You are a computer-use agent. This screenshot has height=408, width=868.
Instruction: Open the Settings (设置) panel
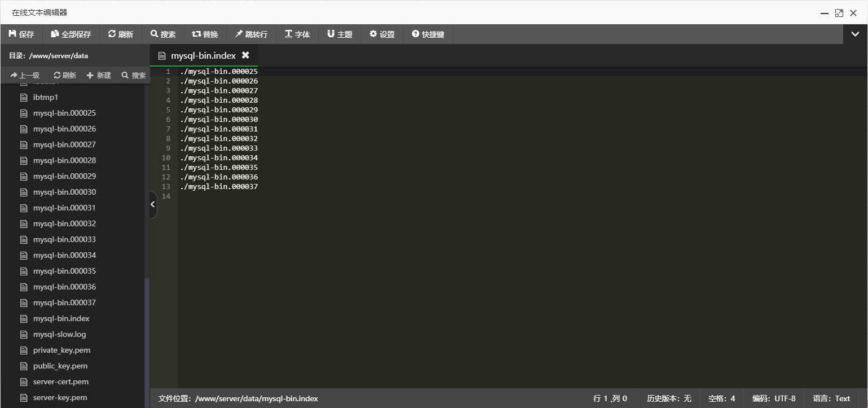pyautogui.click(x=382, y=34)
